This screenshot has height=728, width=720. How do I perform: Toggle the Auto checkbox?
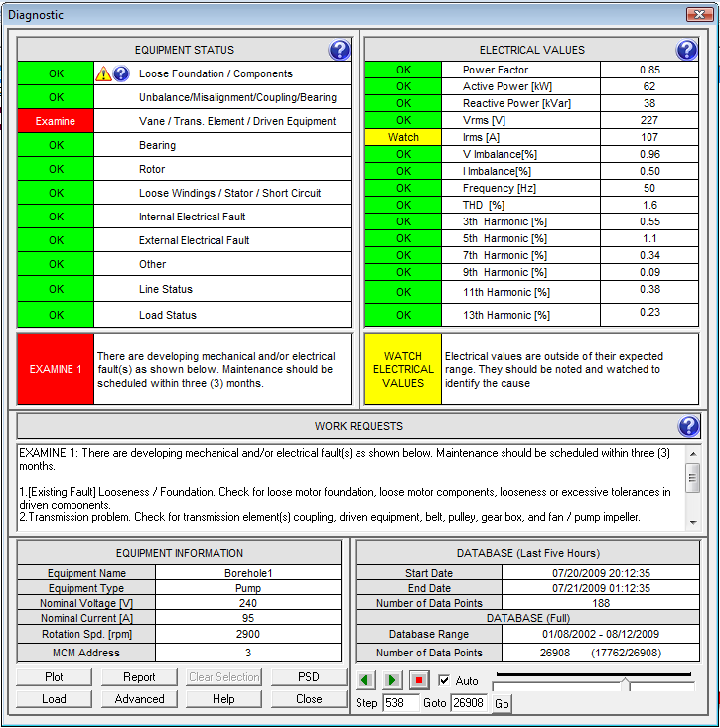(444, 681)
